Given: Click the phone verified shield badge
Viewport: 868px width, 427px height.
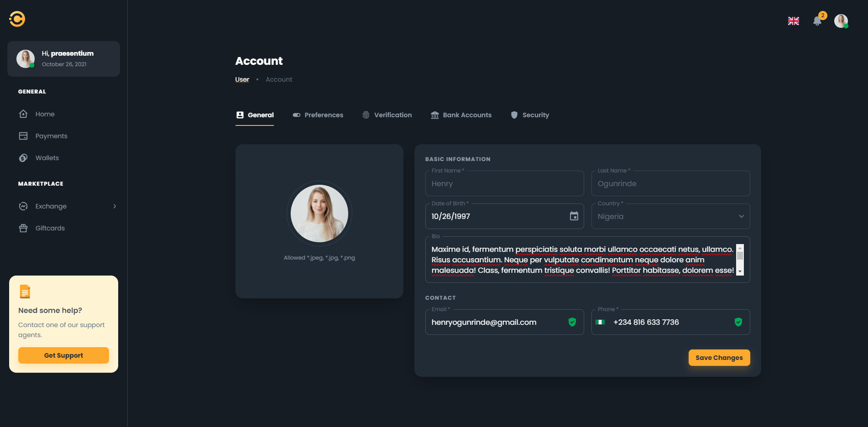Looking at the screenshot, I should click(x=738, y=322).
